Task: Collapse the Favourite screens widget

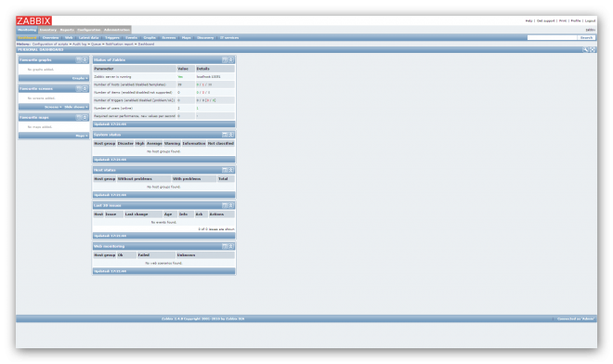Action: pos(85,89)
